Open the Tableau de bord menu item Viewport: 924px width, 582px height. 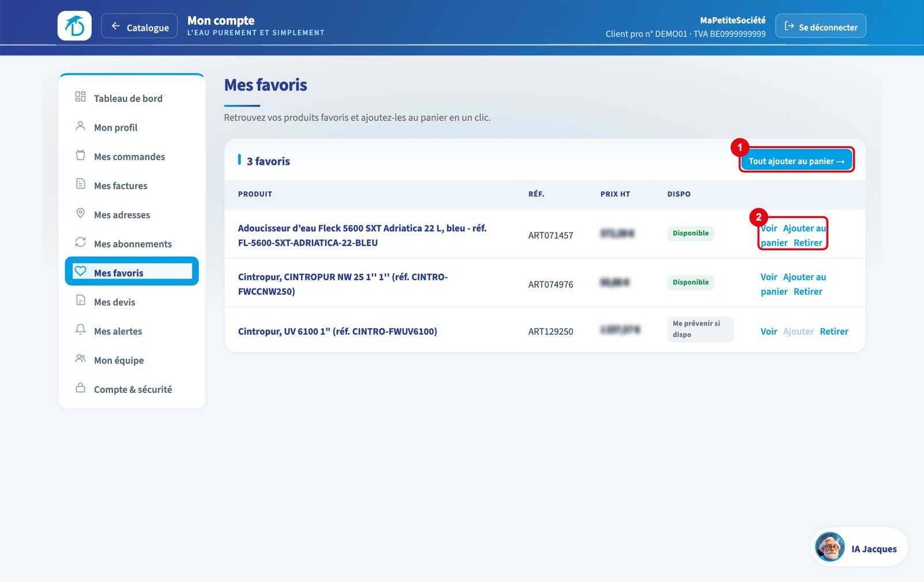pos(132,98)
